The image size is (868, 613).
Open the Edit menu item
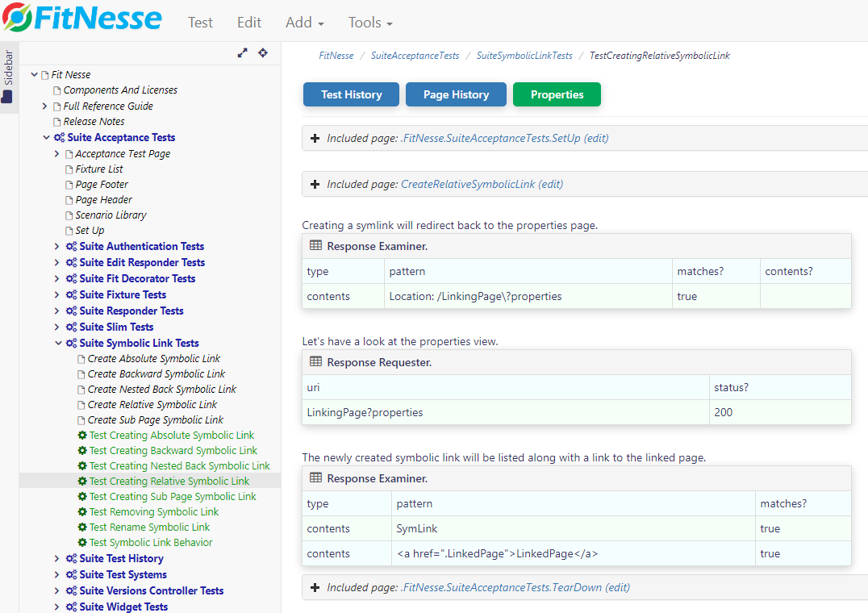[x=249, y=22]
